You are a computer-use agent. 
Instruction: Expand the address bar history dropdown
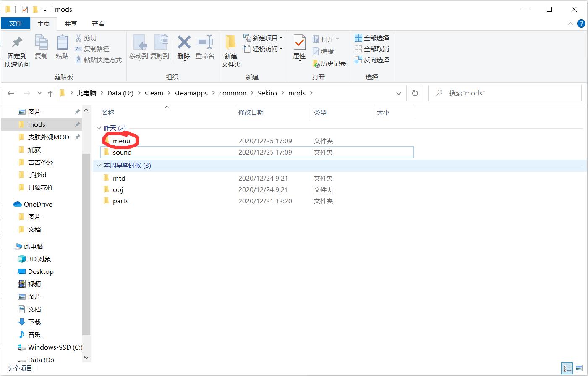point(398,93)
